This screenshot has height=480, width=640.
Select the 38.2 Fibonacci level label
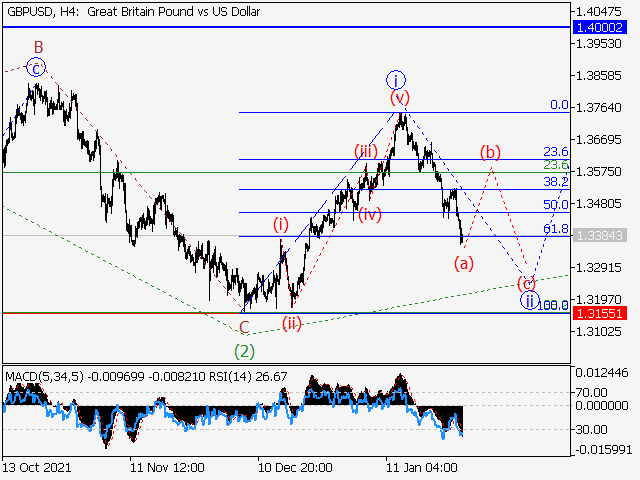coord(555,182)
